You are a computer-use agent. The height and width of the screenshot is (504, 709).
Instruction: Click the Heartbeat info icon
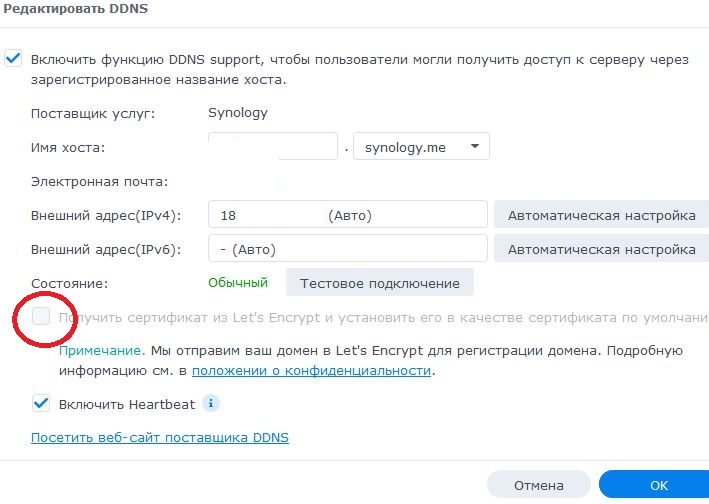[x=211, y=404]
